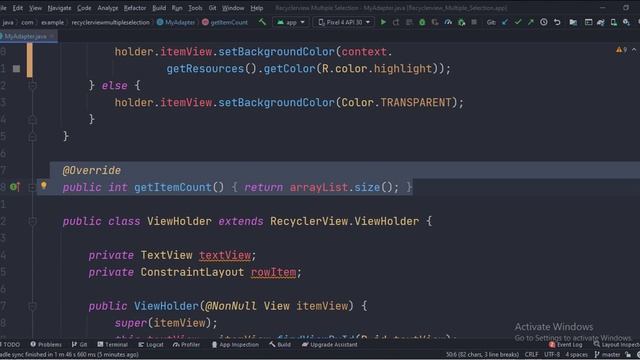Collapse the else block fold marker
The image size is (640, 360).
tap(33, 86)
